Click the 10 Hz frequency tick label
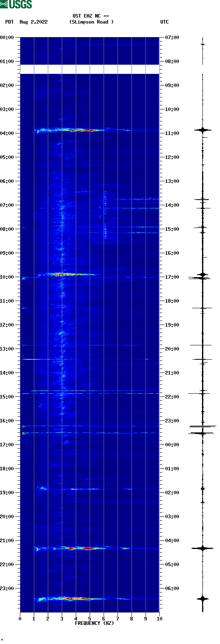This screenshot has height=644, width=220. pyautogui.click(x=159, y=619)
